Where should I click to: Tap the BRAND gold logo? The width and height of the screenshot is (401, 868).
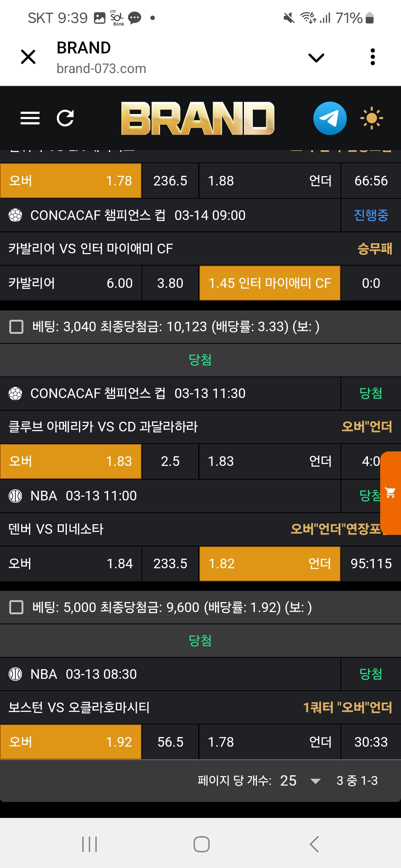coord(198,118)
